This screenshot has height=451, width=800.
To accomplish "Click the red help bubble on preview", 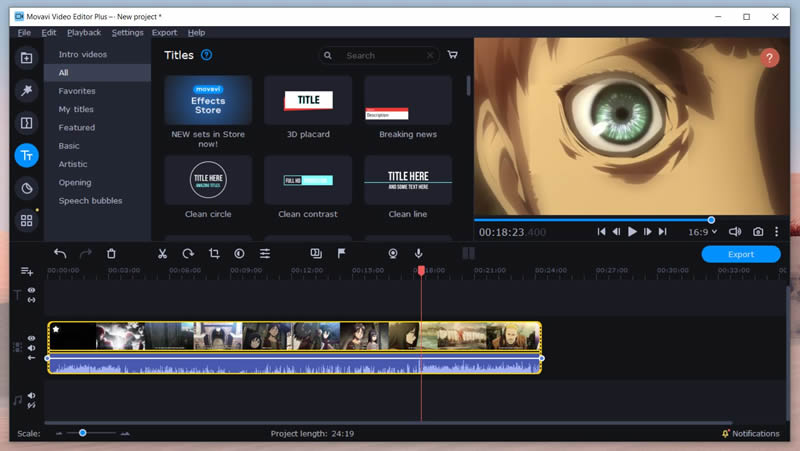I will click(769, 58).
